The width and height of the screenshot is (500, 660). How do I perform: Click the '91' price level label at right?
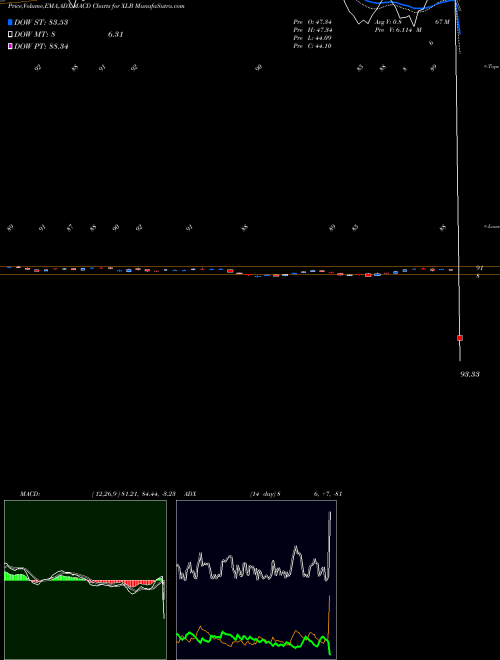pos(479,268)
